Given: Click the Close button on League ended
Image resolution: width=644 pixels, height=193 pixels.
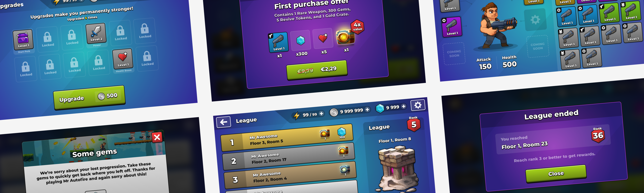Looking at the screenshot, I should tap(556, 173).
